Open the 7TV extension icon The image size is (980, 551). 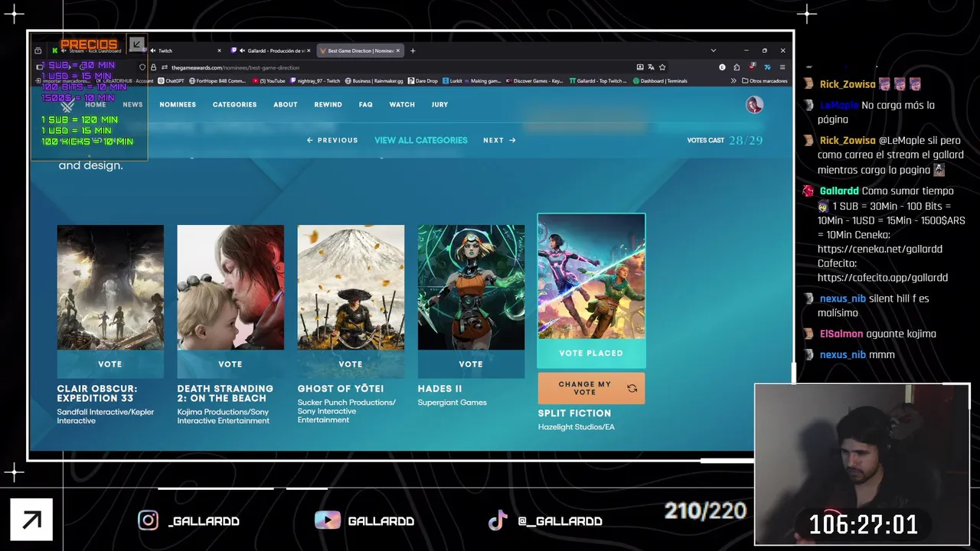pyautogui.click(x=767, y=67)
